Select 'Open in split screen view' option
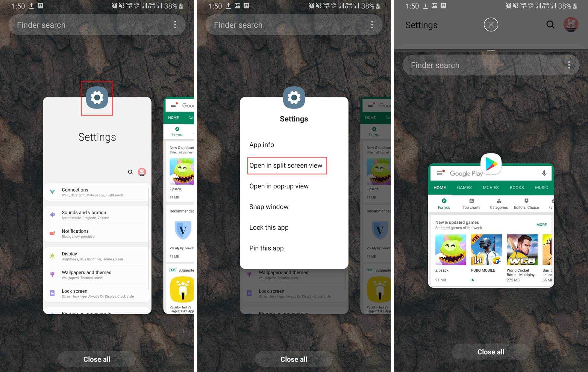The image size is (588, 372). tap(286, 165)
